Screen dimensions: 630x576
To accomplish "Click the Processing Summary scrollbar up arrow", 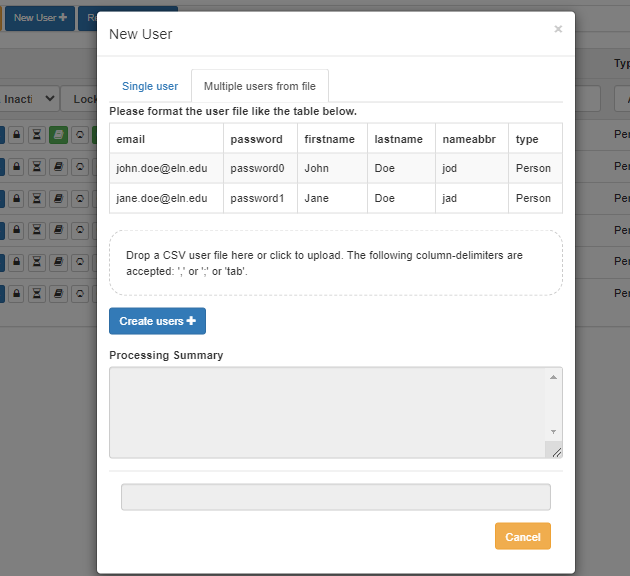I will (553, 377).
